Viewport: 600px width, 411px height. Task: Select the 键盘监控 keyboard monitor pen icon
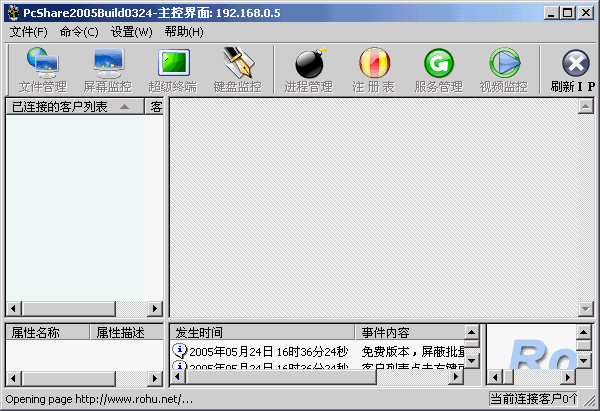click(x=237, y=70)
